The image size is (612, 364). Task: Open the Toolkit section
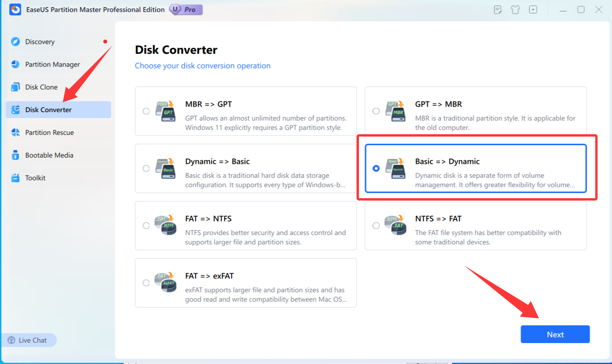click(58, 178)
